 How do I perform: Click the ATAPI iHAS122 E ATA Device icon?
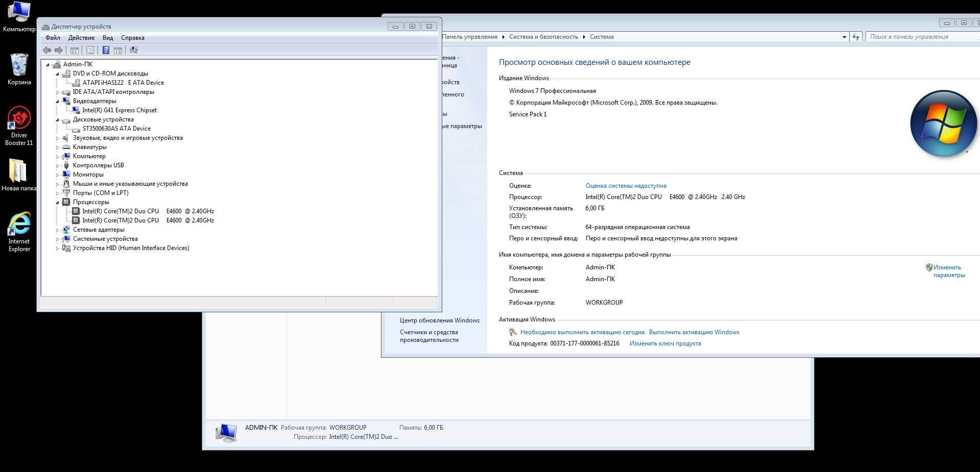(76, 83)
